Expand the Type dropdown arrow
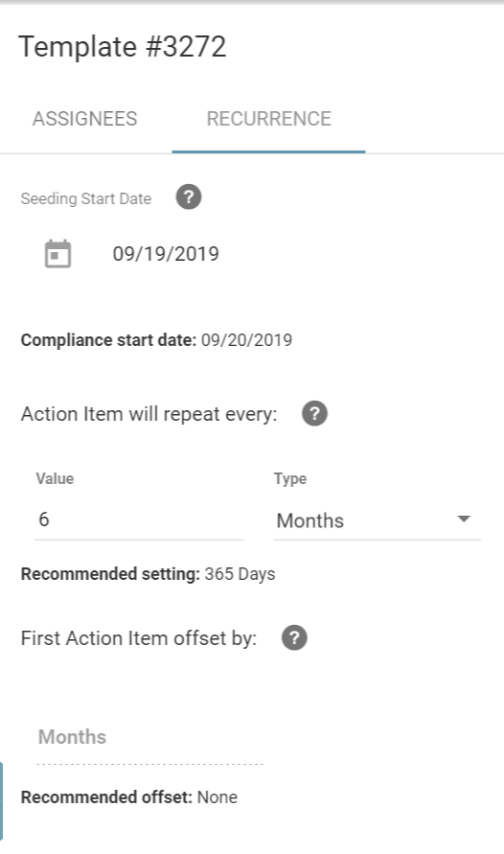This screenshot has width=504, height=854. [x=464, y=519]
